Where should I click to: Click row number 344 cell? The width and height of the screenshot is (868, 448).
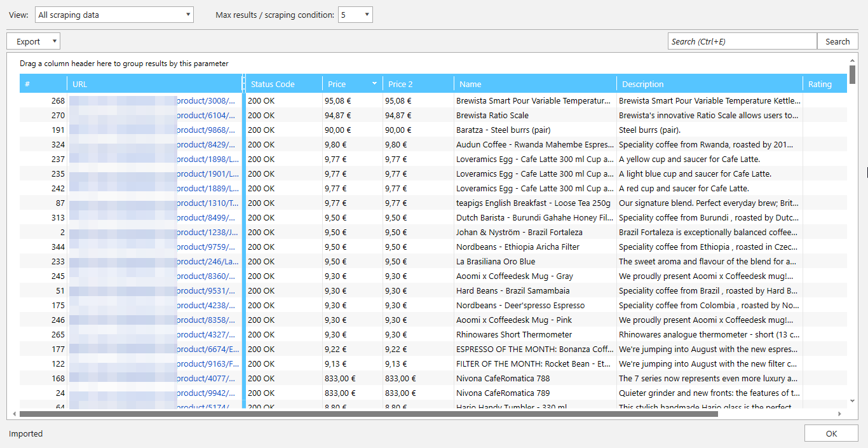43,247
